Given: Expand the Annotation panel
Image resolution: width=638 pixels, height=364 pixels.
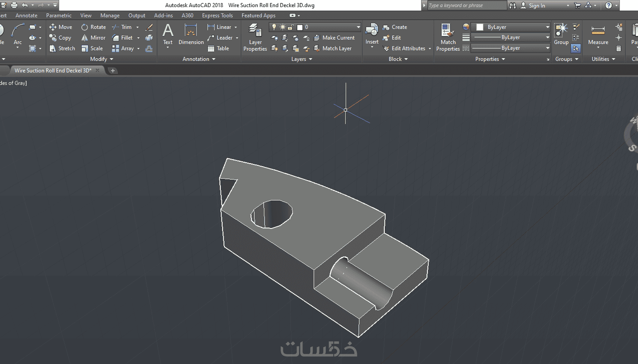Looking at the screenshot, I should 199,59.
